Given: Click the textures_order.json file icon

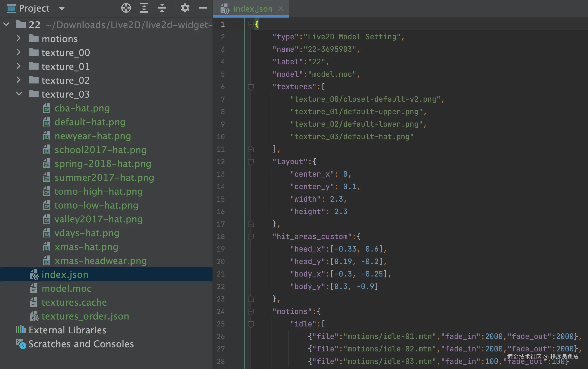Looking at the screenshot, I should point(34,316).
